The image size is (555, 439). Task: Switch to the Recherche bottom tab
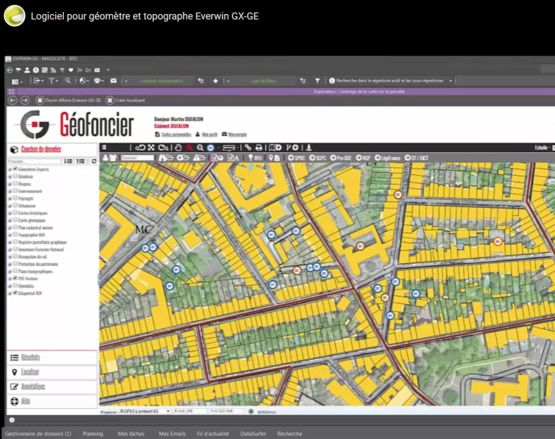click(x=290, y=434)
